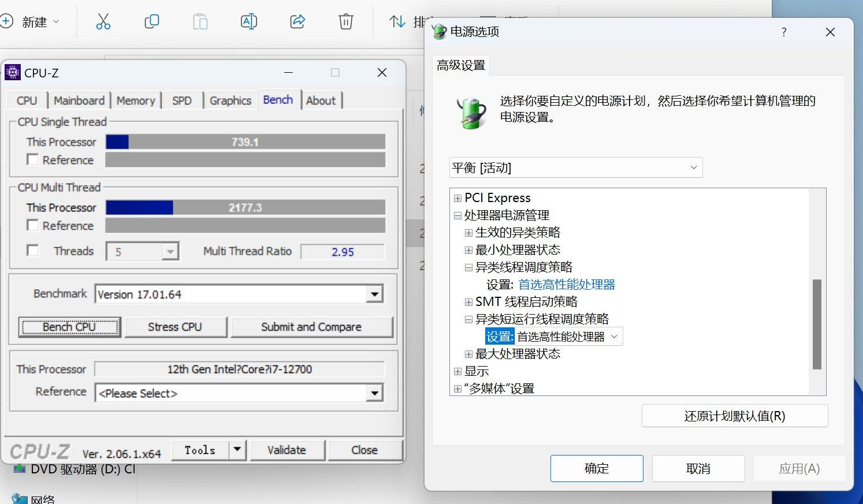Toggle Multi Thread Reference checkbox
This screenshot has height=504, width=863.
33,225
